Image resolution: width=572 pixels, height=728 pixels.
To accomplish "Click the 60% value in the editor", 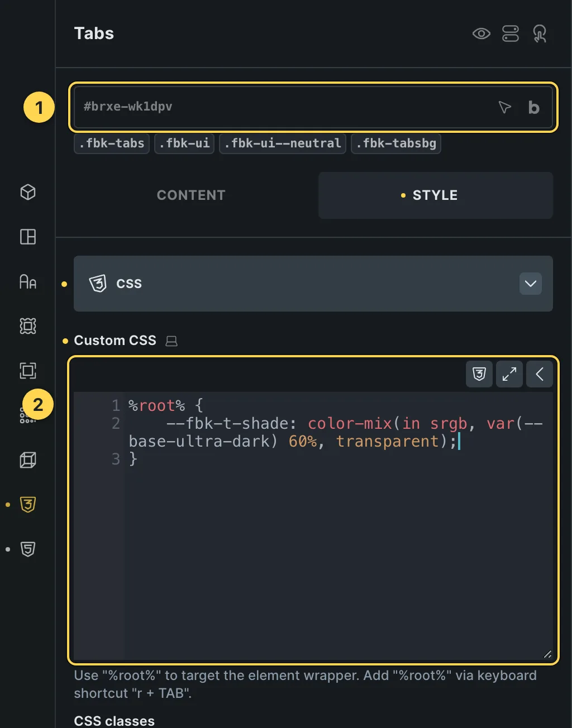I will [303, 442].
